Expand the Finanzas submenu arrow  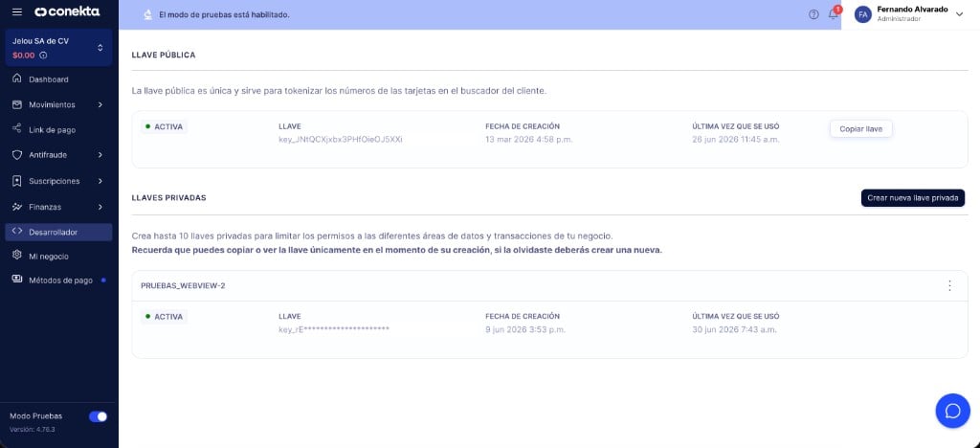click(x=100, y=207)
